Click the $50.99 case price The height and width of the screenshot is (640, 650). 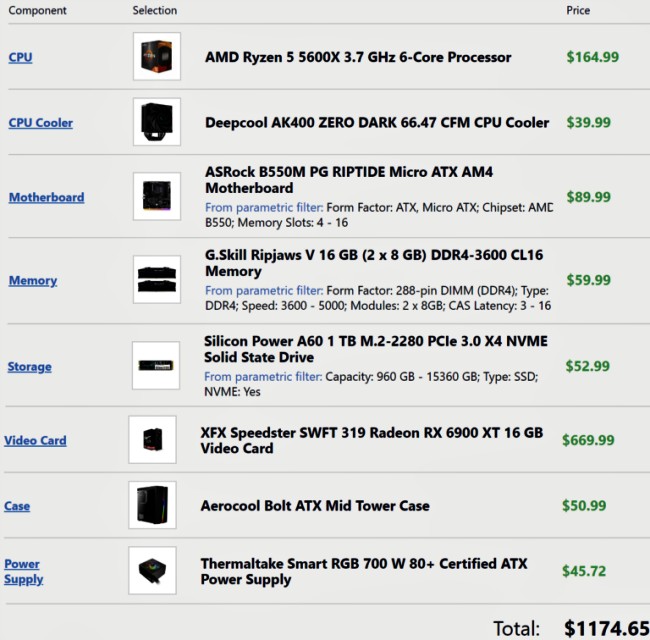(x=584, y=506)
